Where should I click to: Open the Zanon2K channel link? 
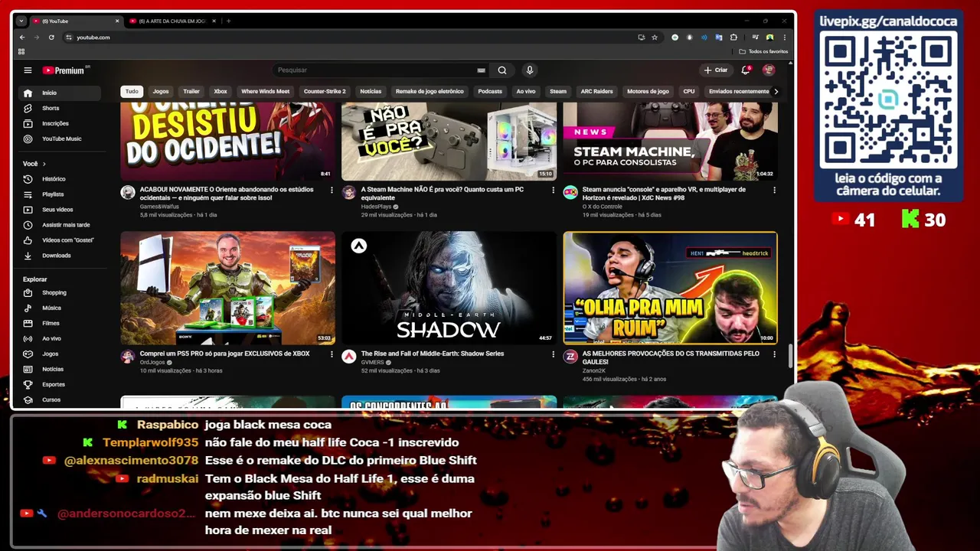click(593, 370)
